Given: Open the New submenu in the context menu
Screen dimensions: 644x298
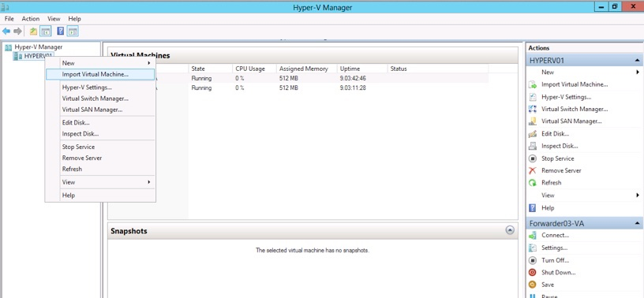Looking at the screenshot, I should point(100,63).
